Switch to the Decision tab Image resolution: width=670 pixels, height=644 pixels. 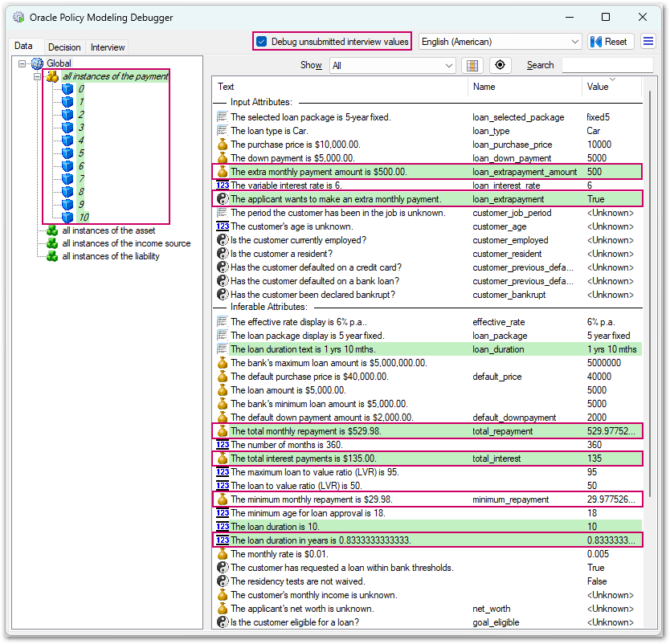(64, 47)
